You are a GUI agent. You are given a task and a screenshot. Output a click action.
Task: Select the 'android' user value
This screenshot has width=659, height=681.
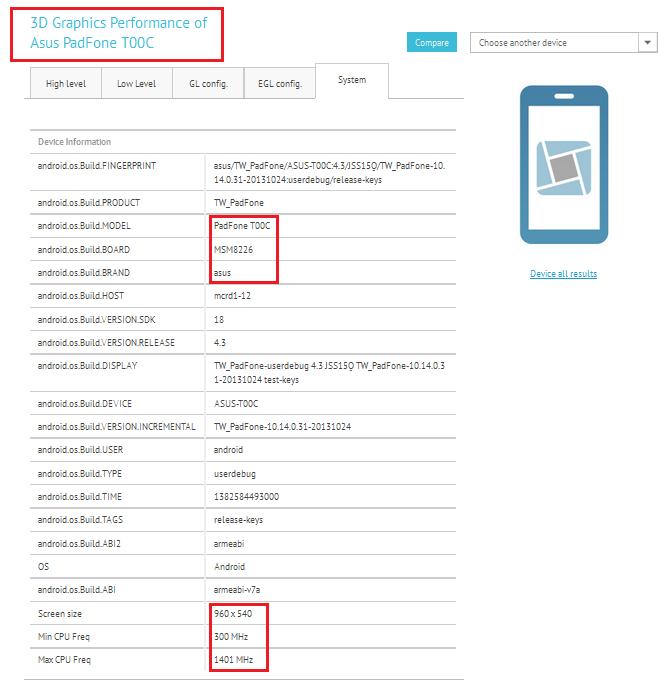(x=228, y=450)
